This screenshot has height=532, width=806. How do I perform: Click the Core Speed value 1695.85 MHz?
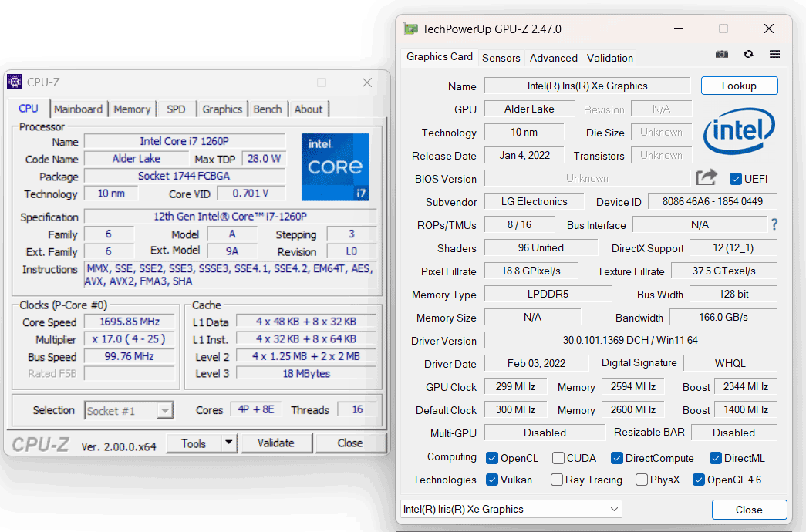click(130, 322)
